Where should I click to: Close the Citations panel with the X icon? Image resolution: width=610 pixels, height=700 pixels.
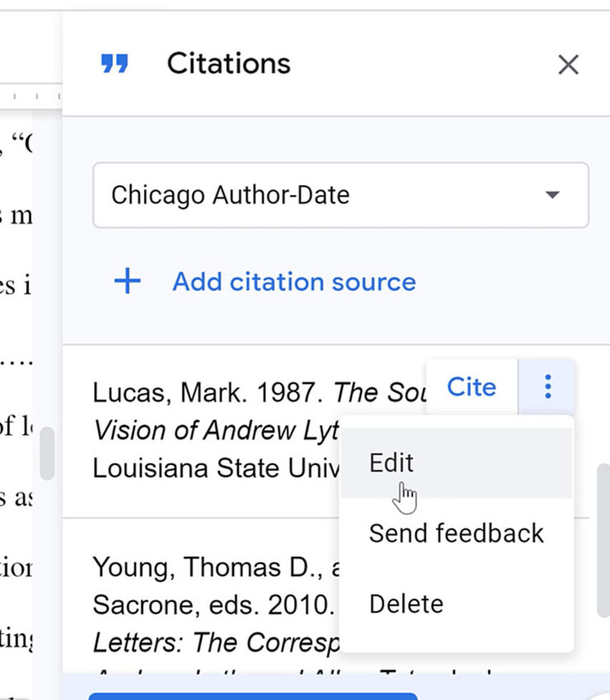click(x=568, y=64)
